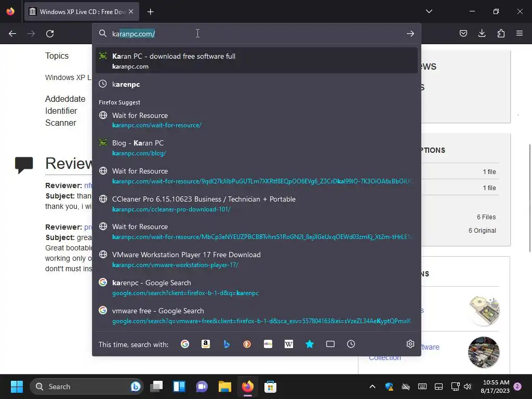The image size is (532, 399).
Task: Open a new tab with plus button
Action: coord(150,12)
